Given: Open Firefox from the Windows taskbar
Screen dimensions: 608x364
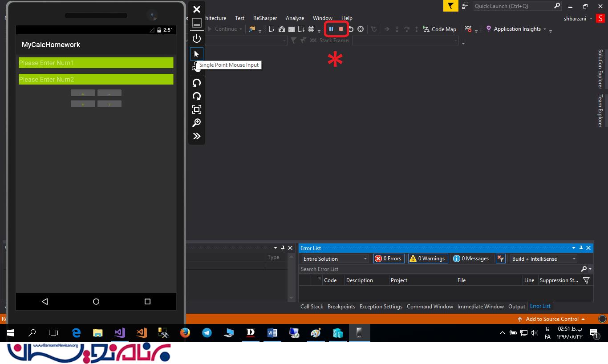Looking at the screenshot, I should (x=185, y=333).
